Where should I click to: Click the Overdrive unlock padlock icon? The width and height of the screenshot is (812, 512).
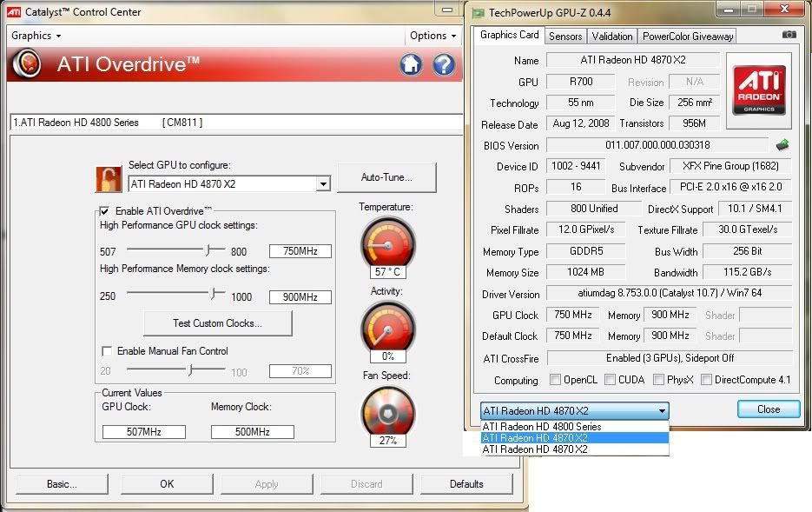109,179
